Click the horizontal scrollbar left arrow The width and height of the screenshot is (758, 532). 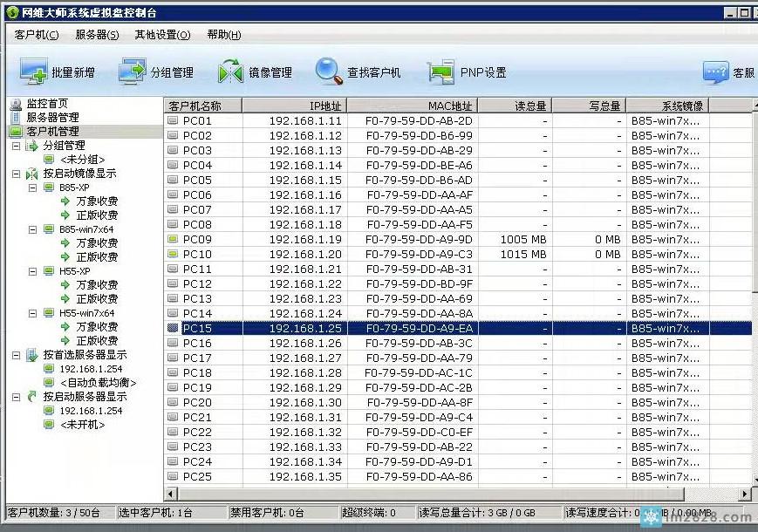click(x=171, y=494)
